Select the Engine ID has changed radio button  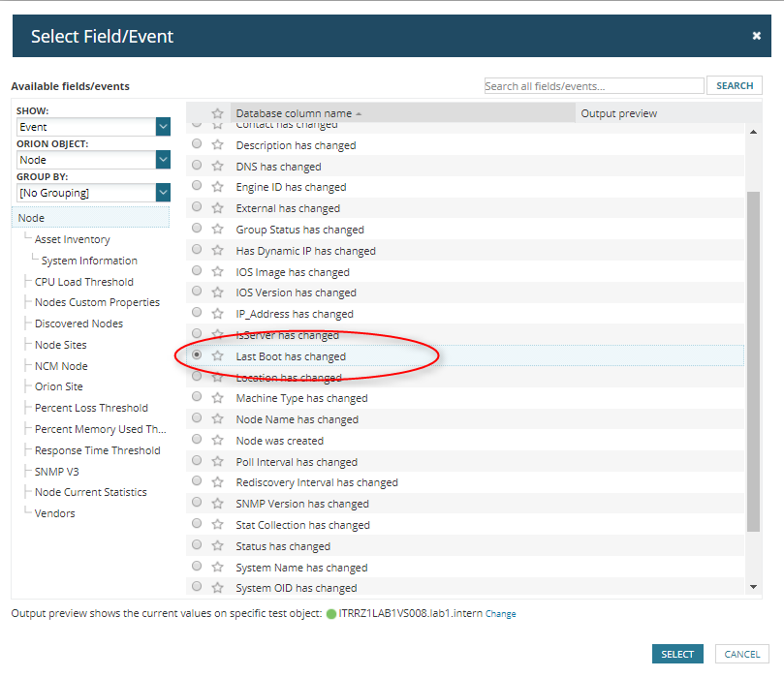click(197, 185)
